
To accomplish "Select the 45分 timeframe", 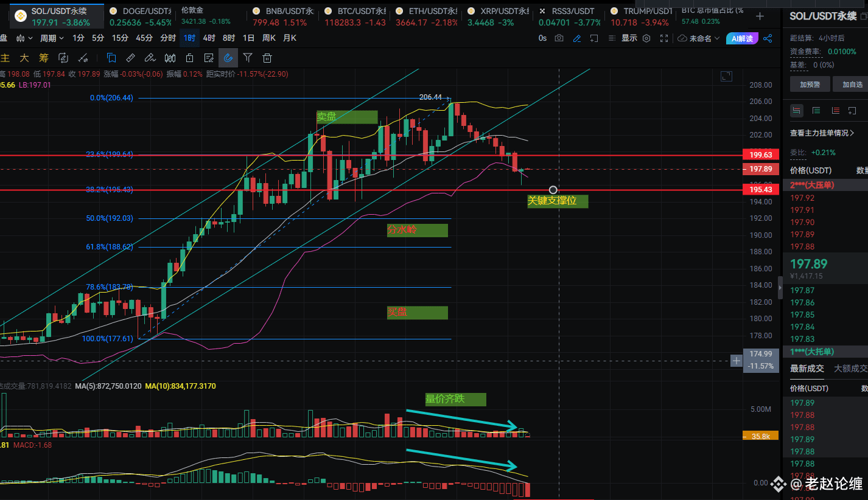I will pos(144,38).
